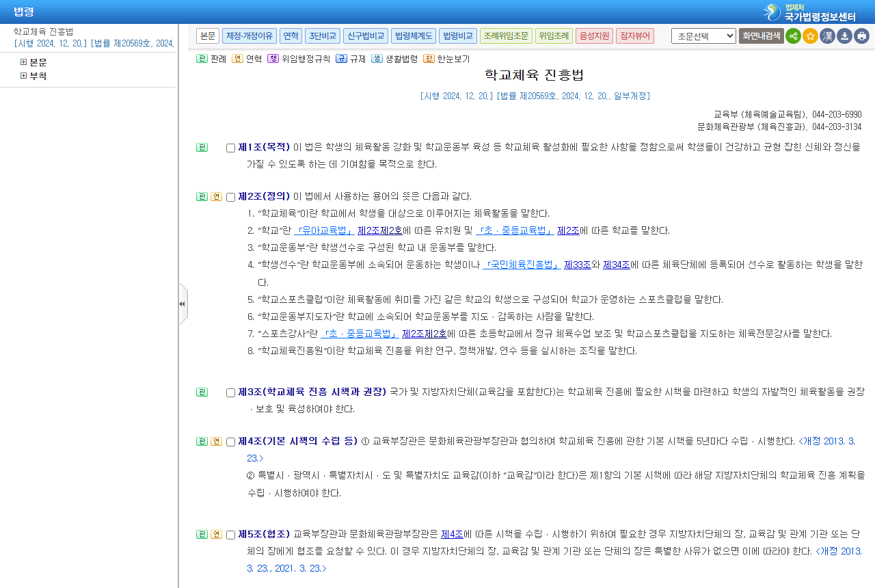Open case law icon beside 제5조(협조)

pyautogui.click(x=202, y=535)
